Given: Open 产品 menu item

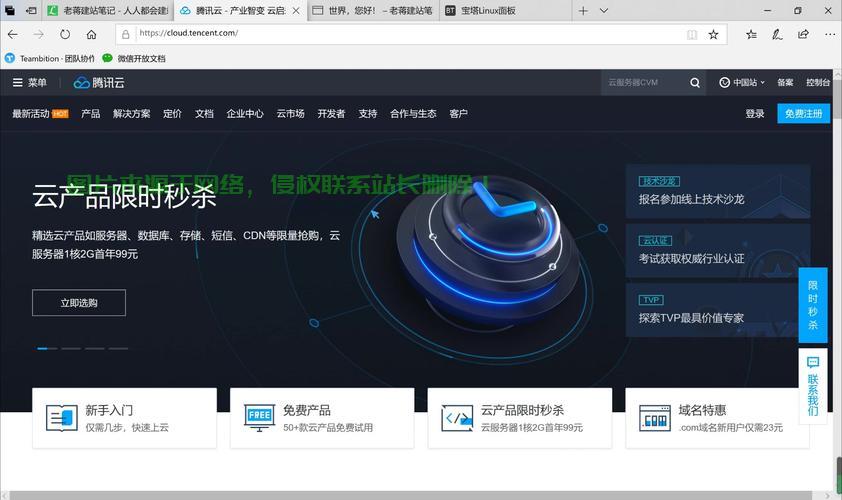Looking at the screenshot, I should (x=90, y=113).
